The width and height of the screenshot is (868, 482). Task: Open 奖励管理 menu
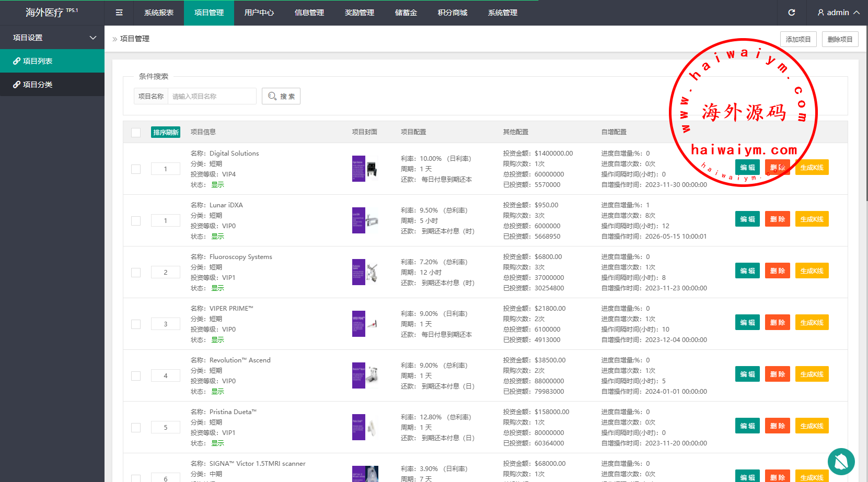(360, 13)
